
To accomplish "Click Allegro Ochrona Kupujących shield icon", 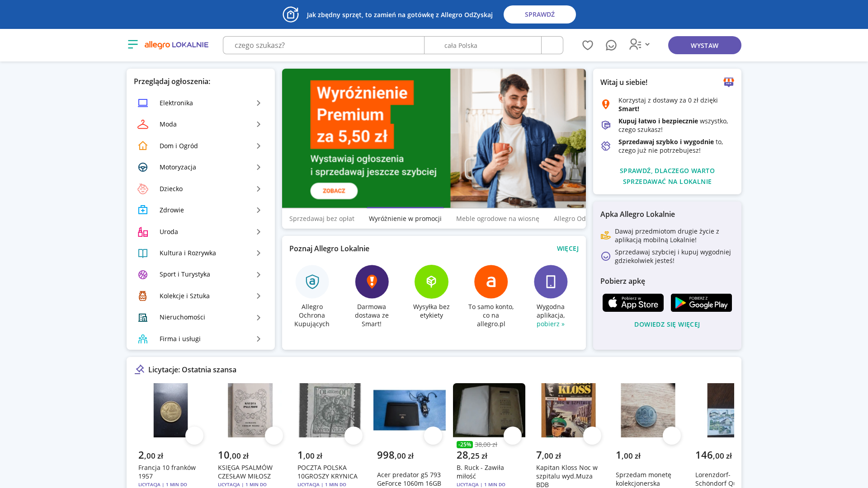I will coord(312,282).
